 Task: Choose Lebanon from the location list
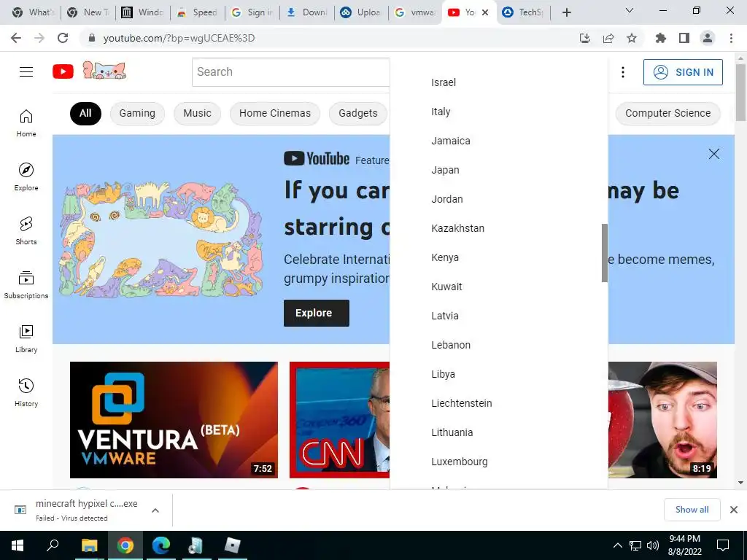pos(499,345)
